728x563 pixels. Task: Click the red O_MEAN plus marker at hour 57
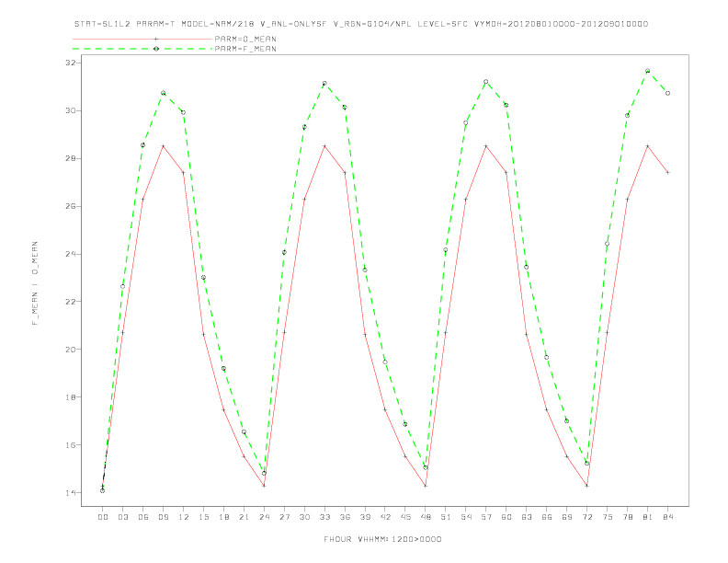pyautogui.click(x=486, y=146)
